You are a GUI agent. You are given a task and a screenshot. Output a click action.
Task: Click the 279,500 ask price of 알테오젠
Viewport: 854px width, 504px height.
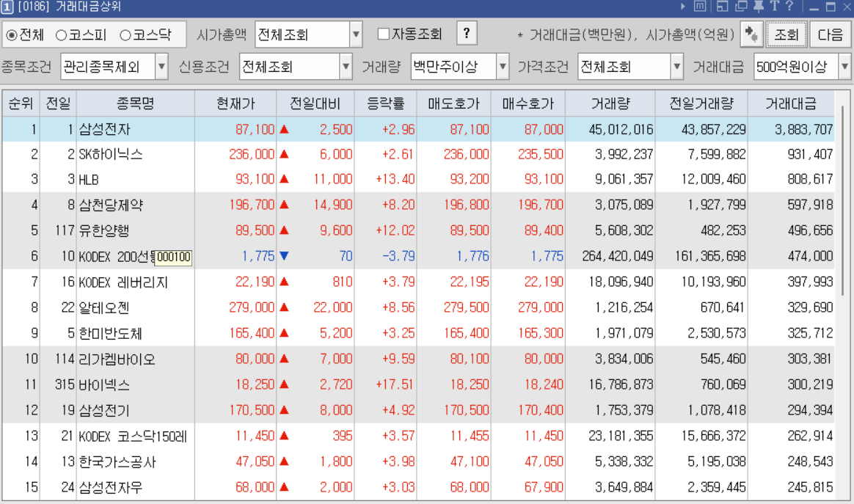point(466,308)
